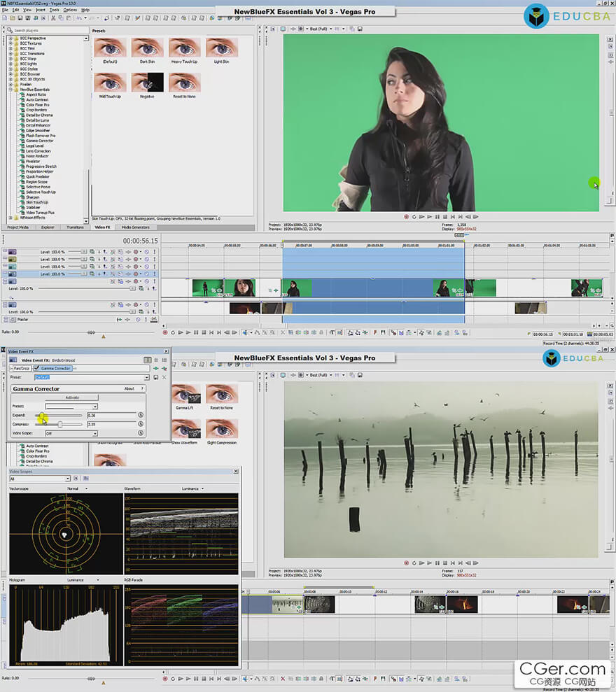Select the Skin Touch Up plug-in
Image resolution: width=616 pixels, height=692 pixels.
pos(37,202)
